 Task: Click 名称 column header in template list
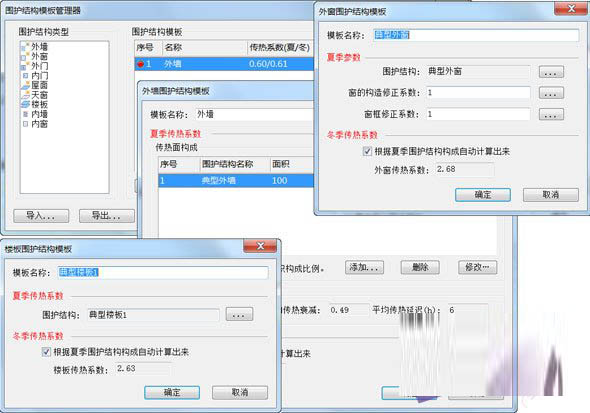[x=204, y=48]
